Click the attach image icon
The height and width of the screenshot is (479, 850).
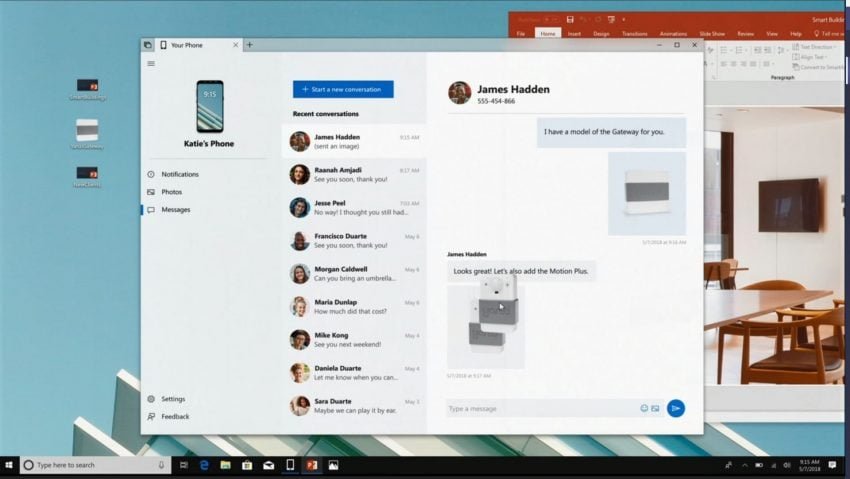pyautogui.click(x=656, y=408)
